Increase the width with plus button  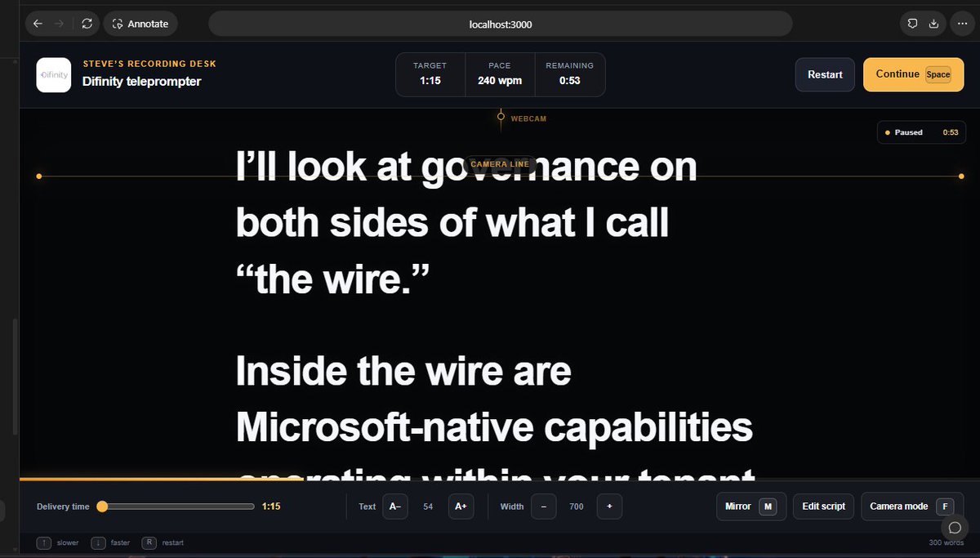click(609, 507)
